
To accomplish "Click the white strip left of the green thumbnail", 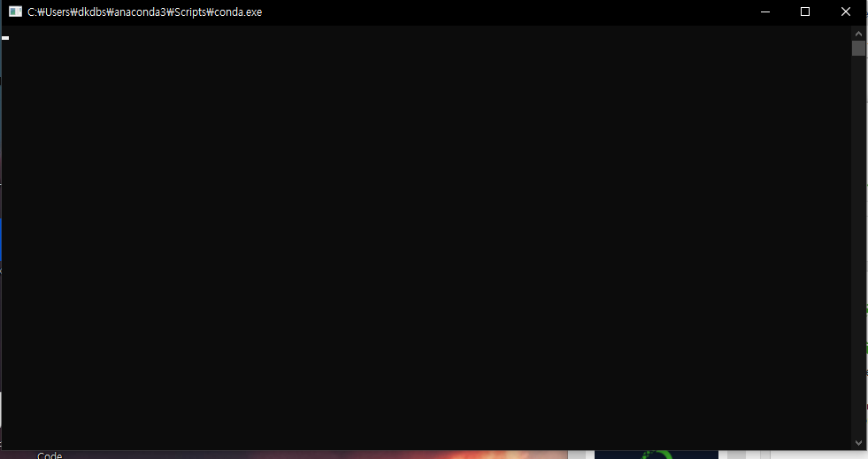I will [580, 455].
